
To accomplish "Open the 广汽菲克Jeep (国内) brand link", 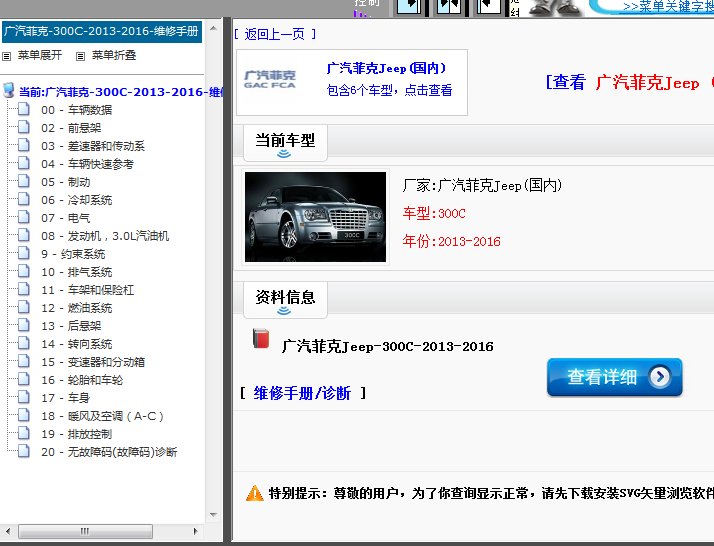I will 386,68.
